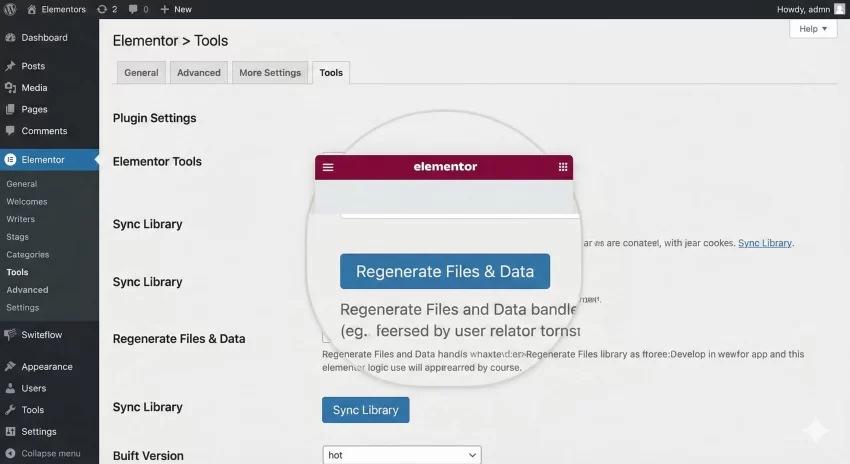Select Elementor submenu item Welcomes

[27, 202]
